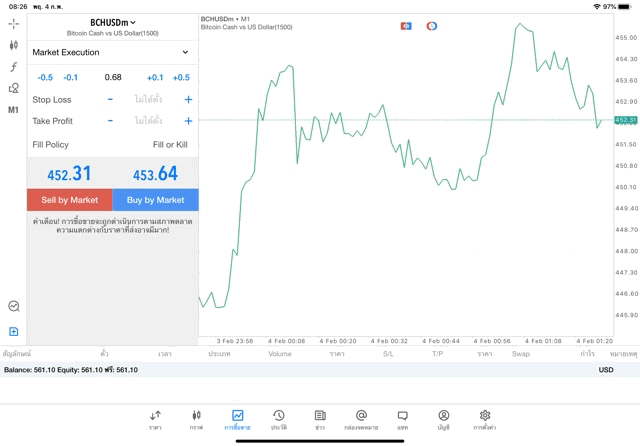This screenshot has height=447, width=640.
Task: Tap the red-blue flag icon on chart
Action: [x=406, y=26]
